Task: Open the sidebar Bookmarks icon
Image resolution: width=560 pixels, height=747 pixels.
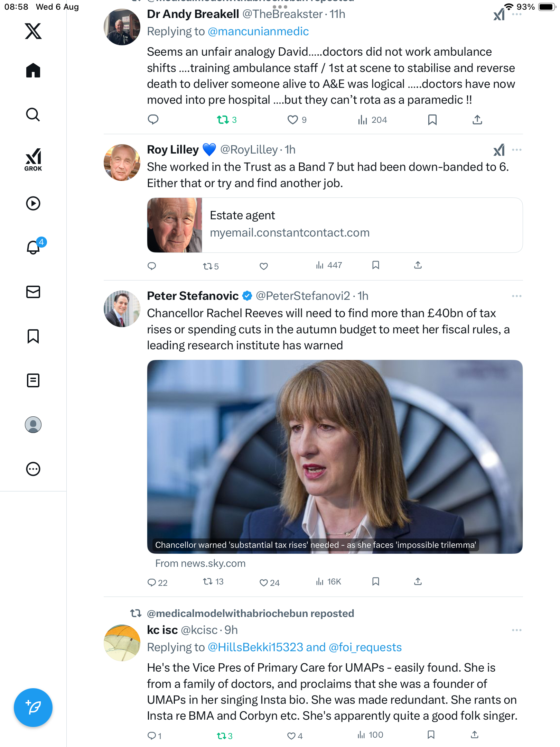Action: [x=33, y=336]
